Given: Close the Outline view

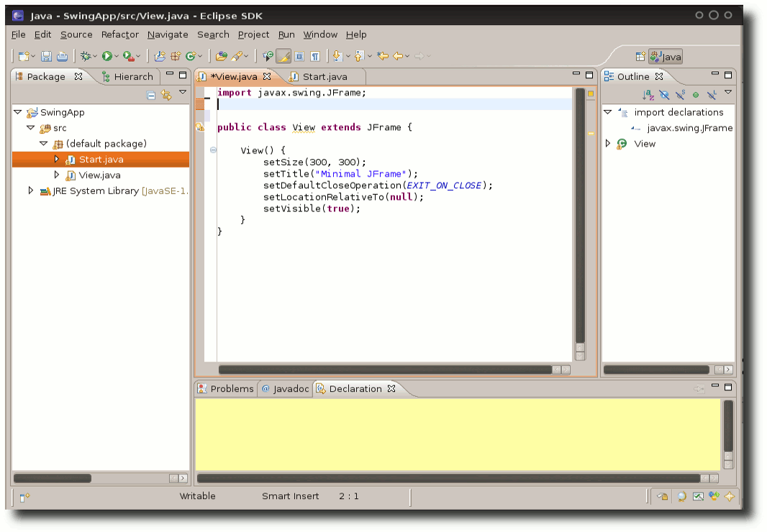Looking at the screenshot, I should click(x=659, y=76).
